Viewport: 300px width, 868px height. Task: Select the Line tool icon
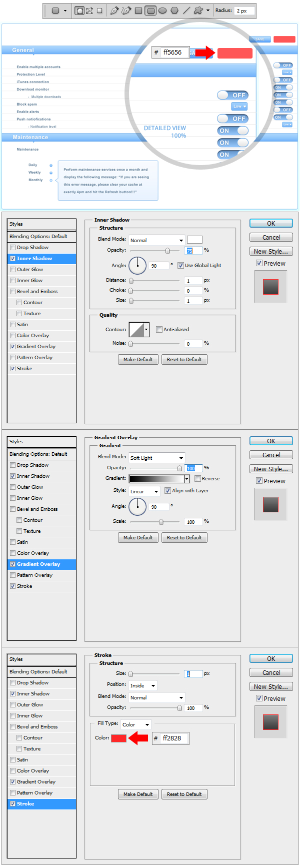pyautogui.click(x=186, y=11)
